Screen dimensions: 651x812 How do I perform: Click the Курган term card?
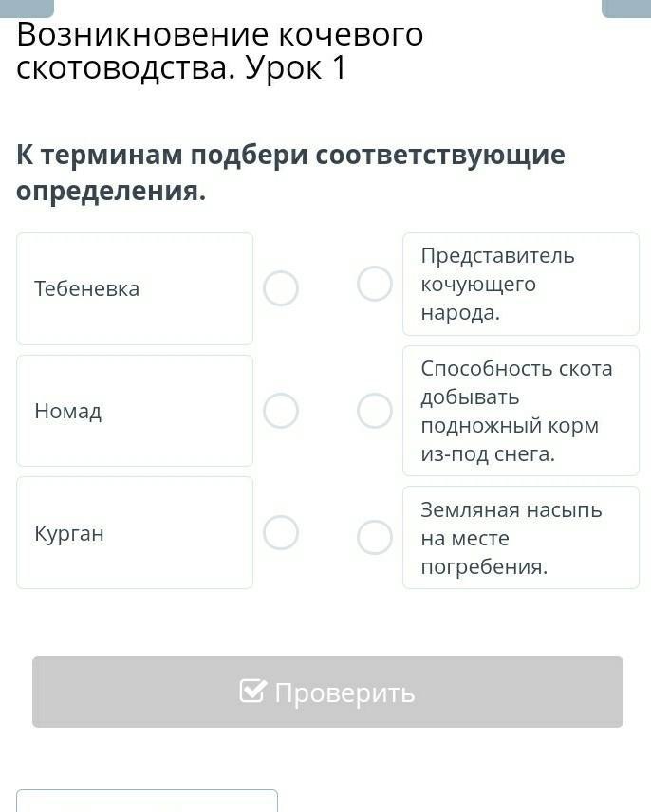tap(135, 533)
